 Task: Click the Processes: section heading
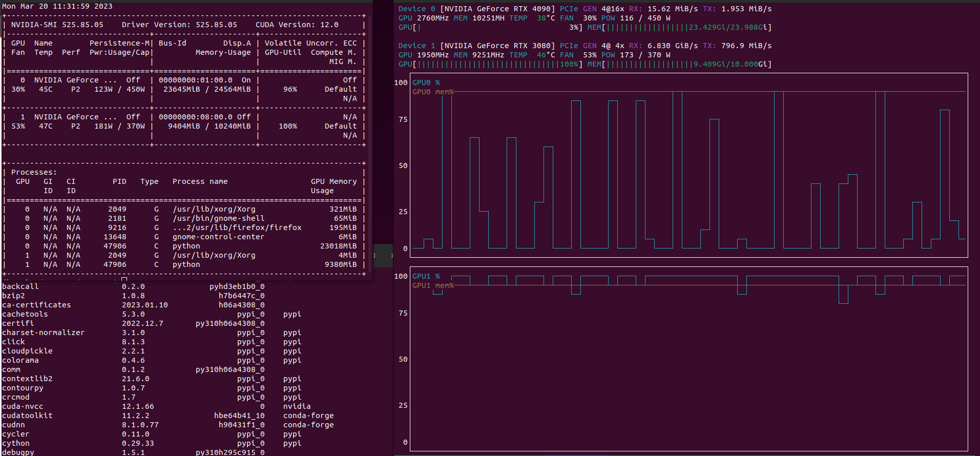(34, 172)
